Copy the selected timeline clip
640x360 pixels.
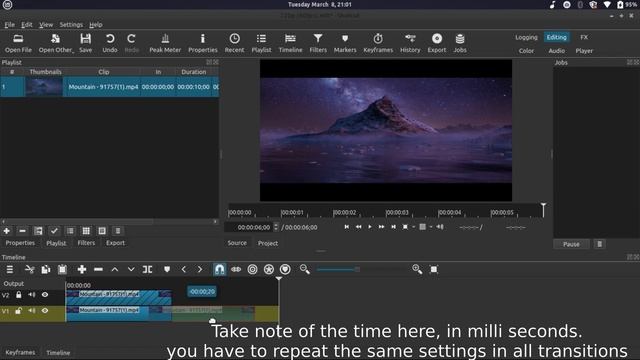pos(46,269)
